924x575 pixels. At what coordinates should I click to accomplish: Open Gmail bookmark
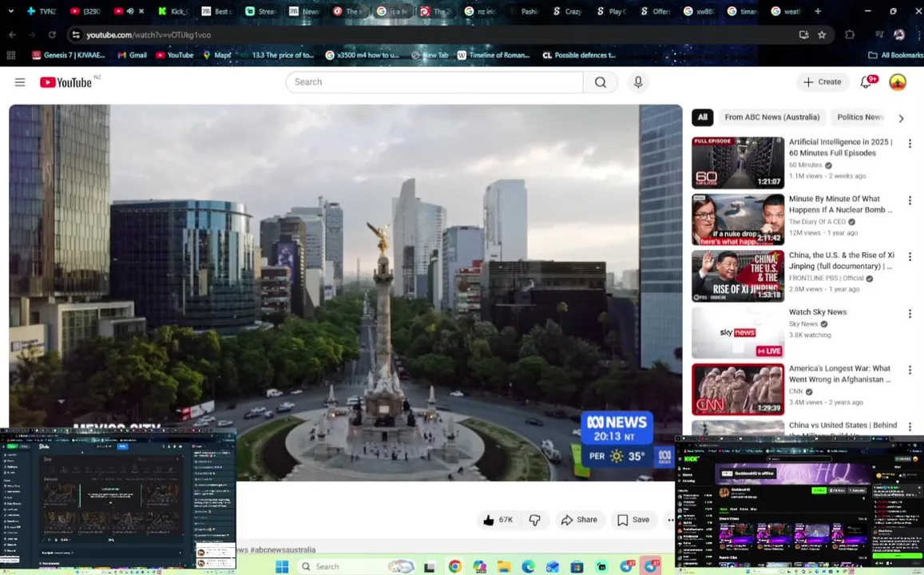(132, 55)
